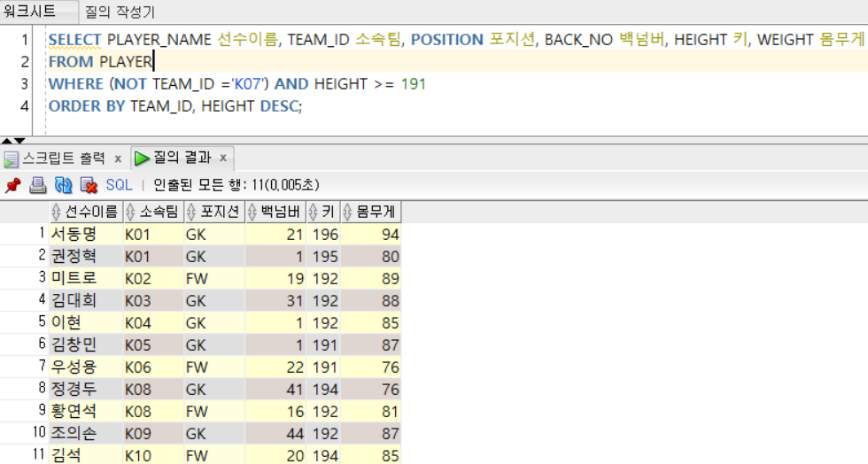Select the cell 미트로
Image resolution: width=868 pixels, height=464 pixels.
86,279
